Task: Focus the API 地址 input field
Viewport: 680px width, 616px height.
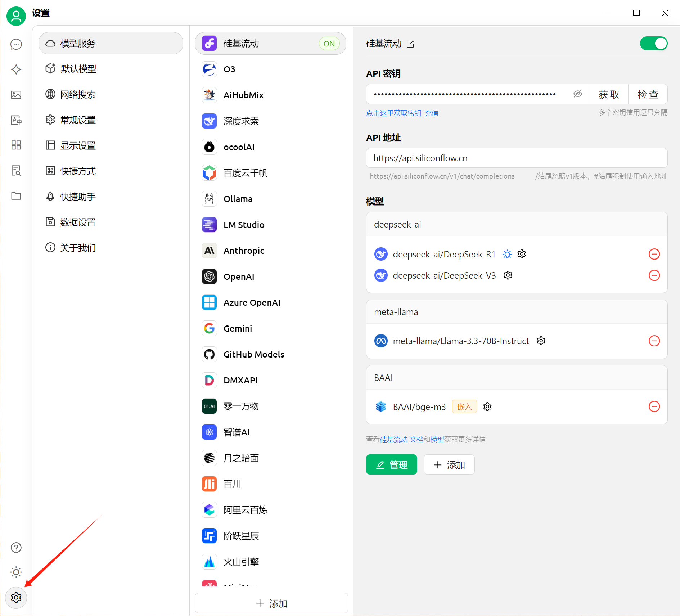Action: point(517,158)
